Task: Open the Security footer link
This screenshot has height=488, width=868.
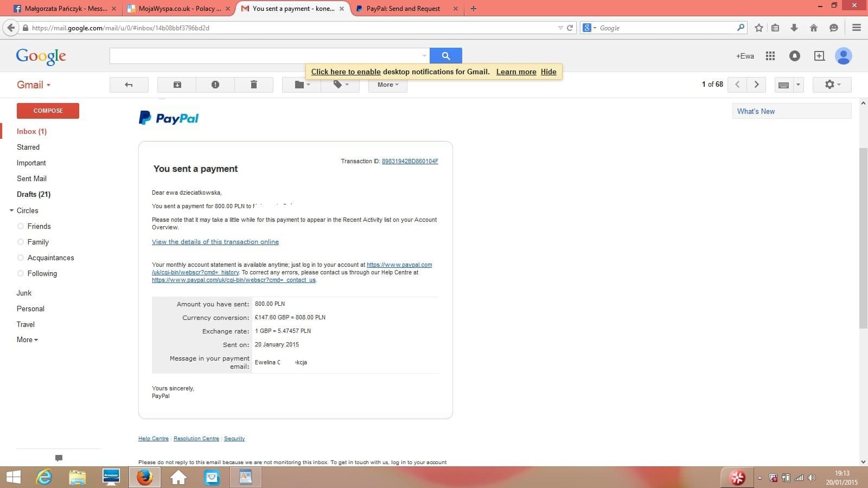Action: click(234, 439)
